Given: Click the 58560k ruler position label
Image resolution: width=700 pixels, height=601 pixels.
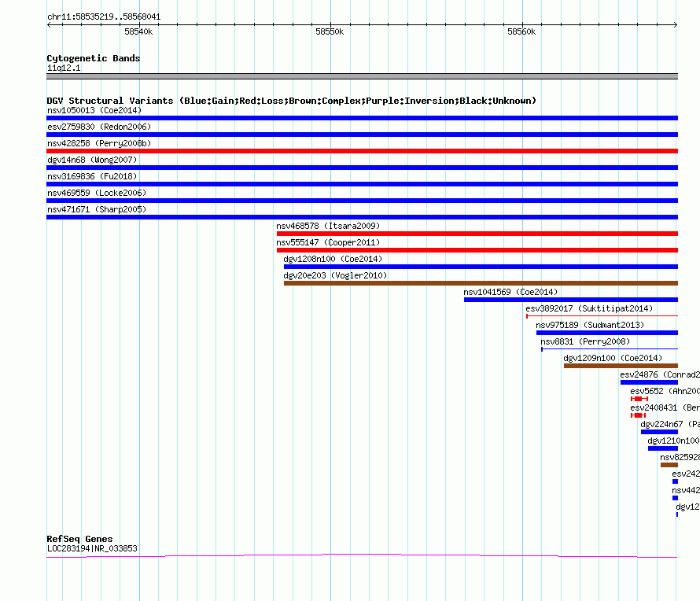Looking at the screenshot, I should click(x=521, y=31).
